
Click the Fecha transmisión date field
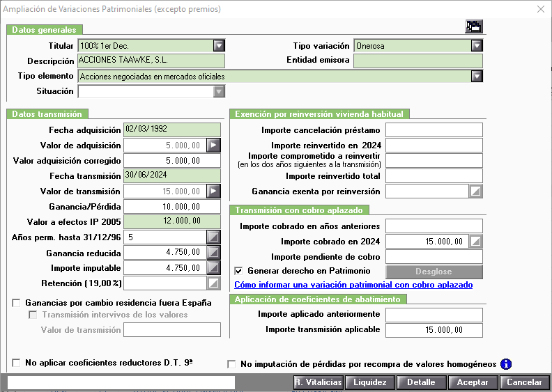click(172, 175)
